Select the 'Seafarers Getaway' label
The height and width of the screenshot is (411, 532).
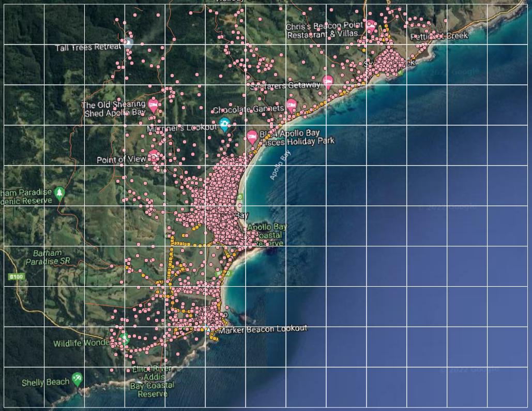tap(285, 85)
